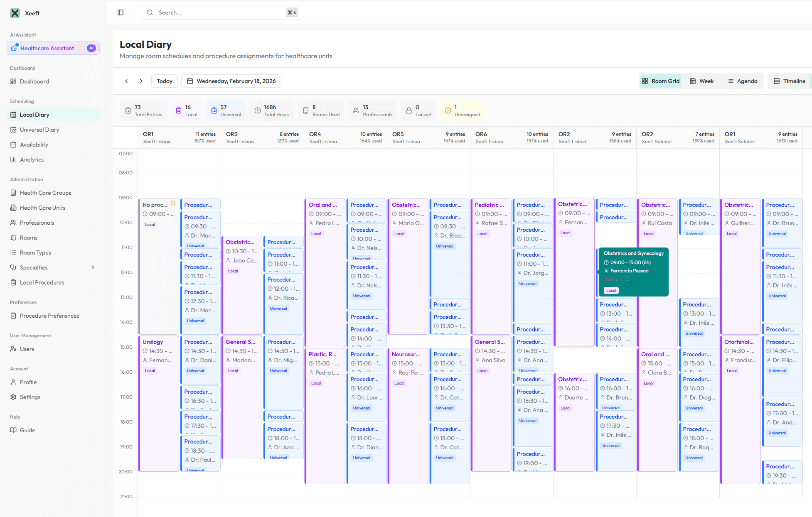The width and height of the screenshot is (812, 517).
Task: Click the search magnifier icon
Action: pos(150,12)
